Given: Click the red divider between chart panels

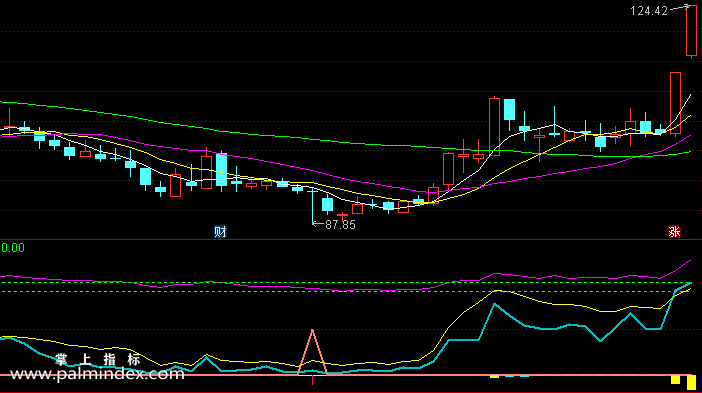Looking at the screenshot, I should click(351, 239).
